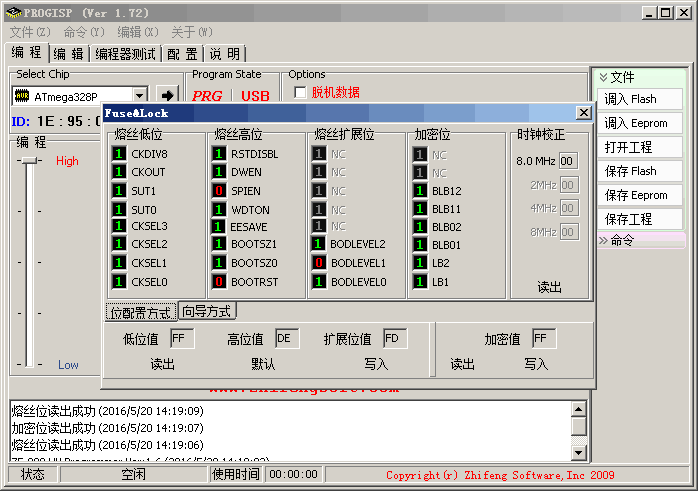Toggle the BODLEVEL1 fuse bit
This screenshot has height=491, width=698.
(x=319, y=263)
